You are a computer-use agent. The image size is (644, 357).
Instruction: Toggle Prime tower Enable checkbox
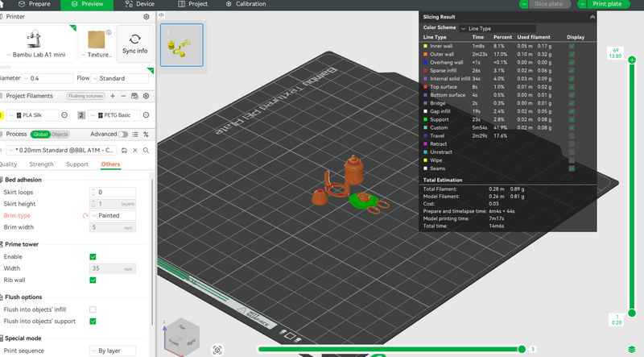(93, 256)
